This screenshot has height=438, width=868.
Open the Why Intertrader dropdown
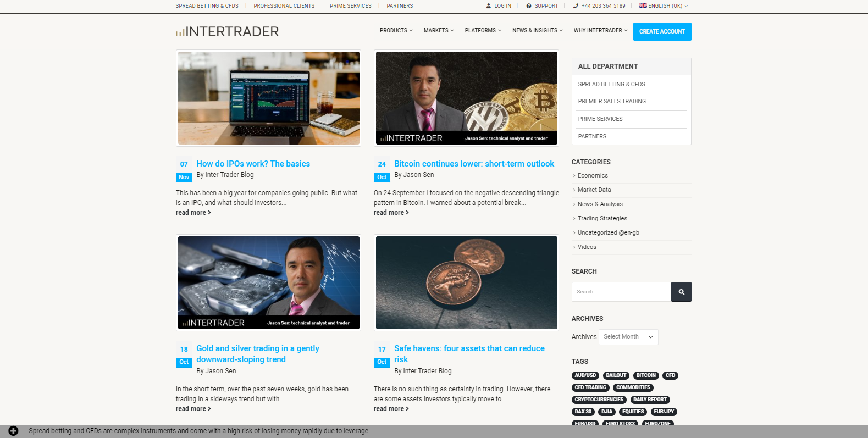coord(600,31)
